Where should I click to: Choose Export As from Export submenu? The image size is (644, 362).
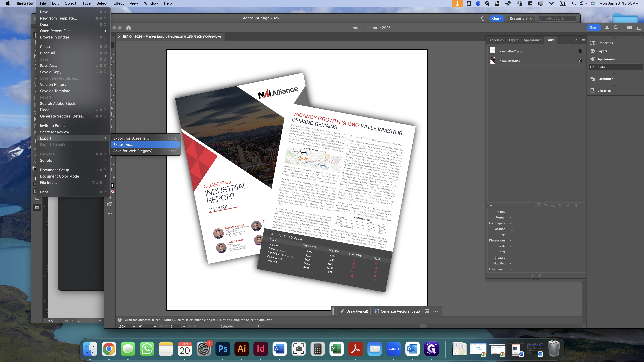(x=145, y=144)
